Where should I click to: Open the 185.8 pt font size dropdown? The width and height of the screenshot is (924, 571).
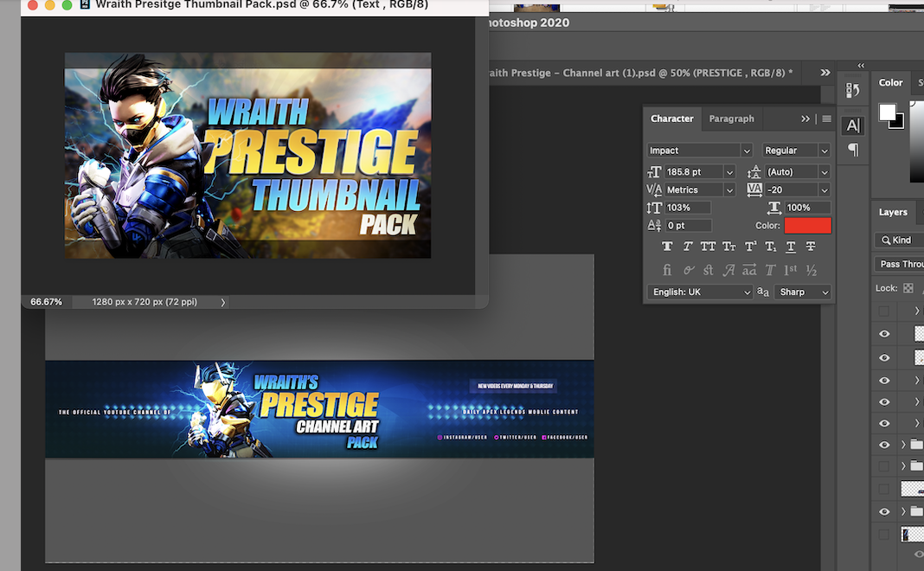coord(729,172)
